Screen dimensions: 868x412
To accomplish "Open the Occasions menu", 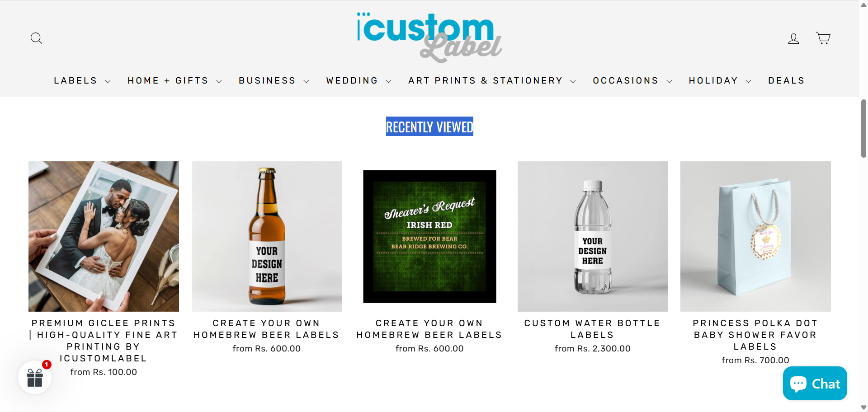I will (632, 81).
